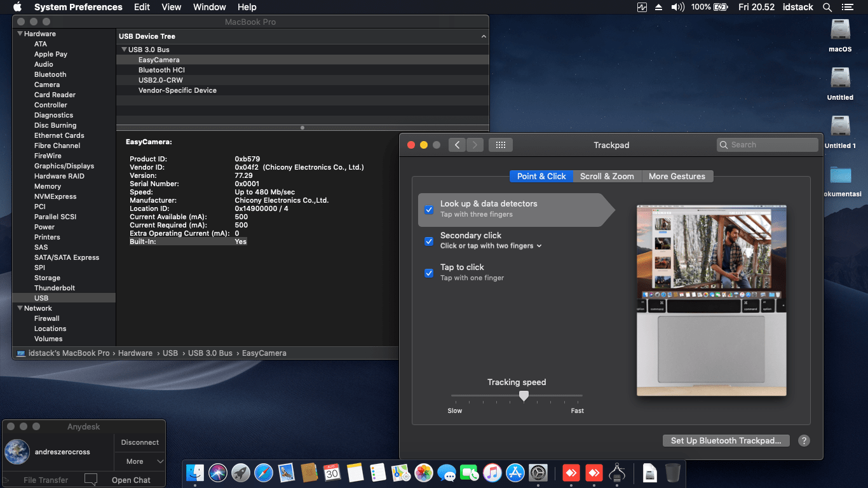This screenshot has width=868, height=488.
Task: Show all preferences grid button
Action: tap(500, 145)
